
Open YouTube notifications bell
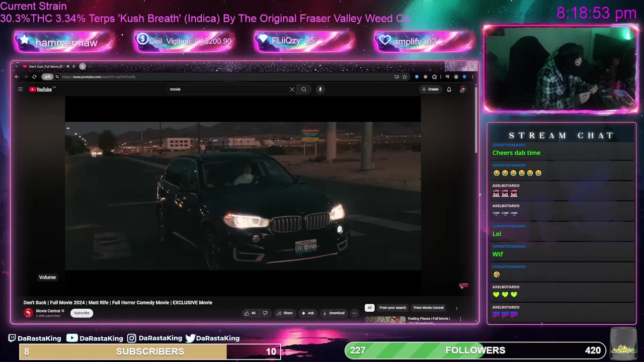(449, 89)
